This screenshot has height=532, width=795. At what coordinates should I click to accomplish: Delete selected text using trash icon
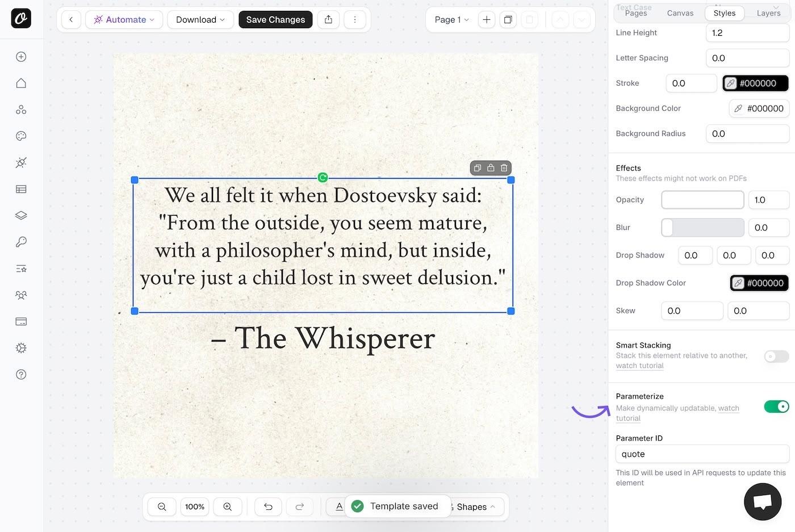point(504,168)
